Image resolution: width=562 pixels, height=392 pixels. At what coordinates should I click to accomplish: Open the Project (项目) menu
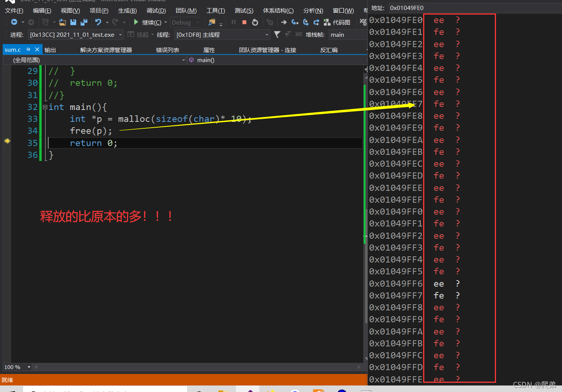coord(99,10)
